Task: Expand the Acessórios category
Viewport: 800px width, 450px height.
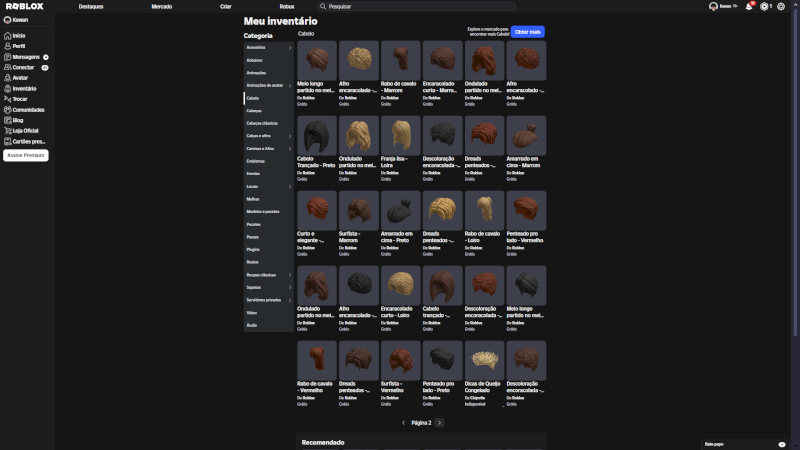Action: 269,47
